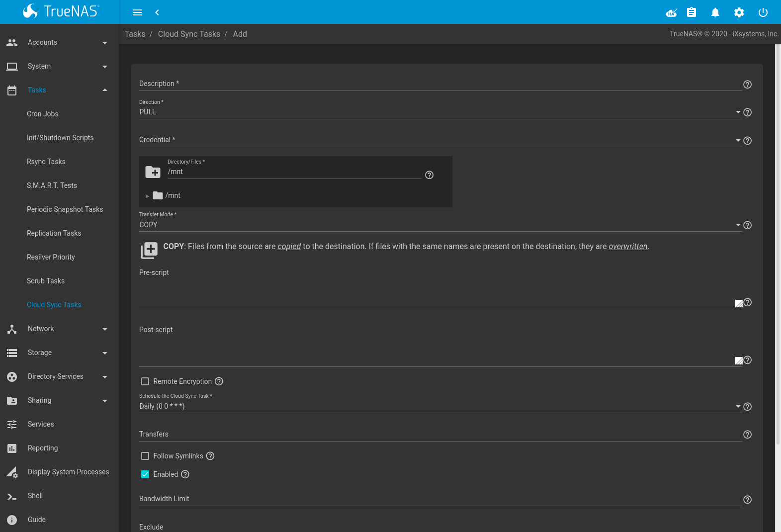Show help for Credential field
781x532 pixels.
747,141
